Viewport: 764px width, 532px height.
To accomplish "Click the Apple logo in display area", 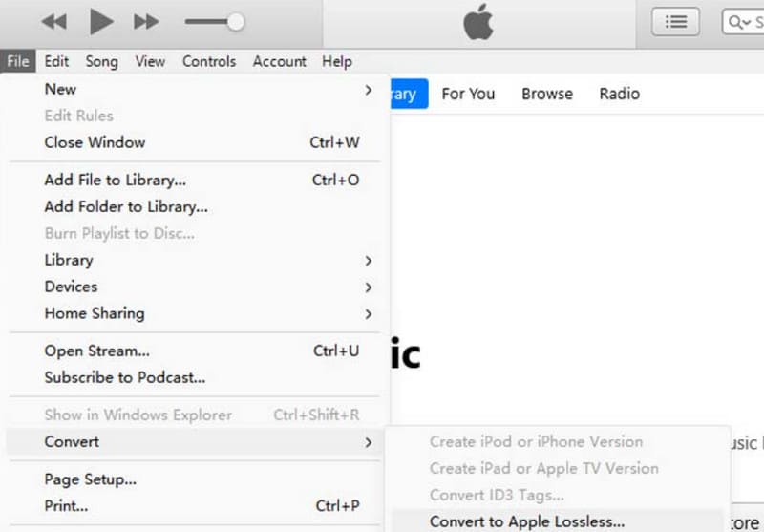I will click(x=478, y=22).
